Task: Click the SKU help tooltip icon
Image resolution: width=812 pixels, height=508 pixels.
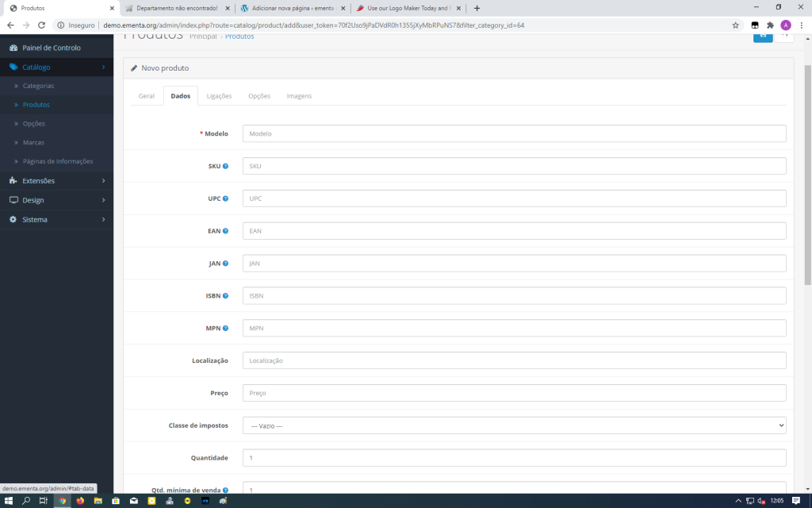Action: click(225, 166)
